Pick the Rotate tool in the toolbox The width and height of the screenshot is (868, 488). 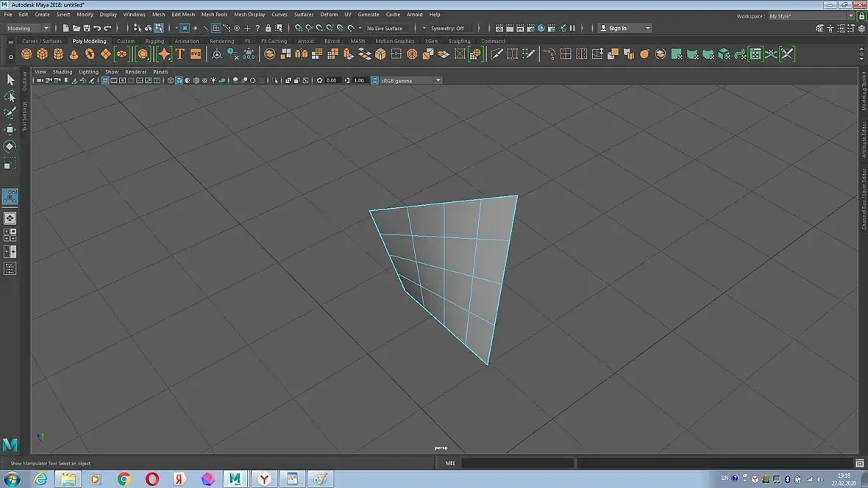pyautogui.click(x=10, y=146)
